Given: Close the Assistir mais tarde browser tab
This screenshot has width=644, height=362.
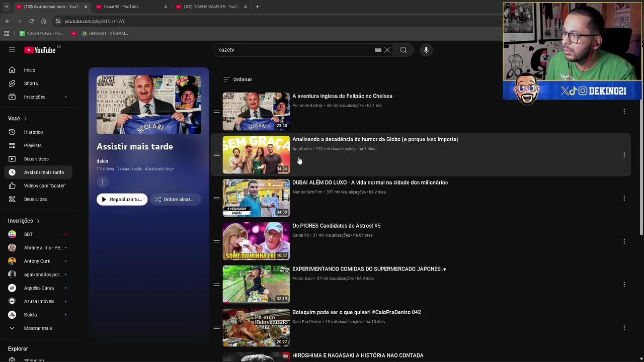Looking at the screenshot, I should (86, 7).
